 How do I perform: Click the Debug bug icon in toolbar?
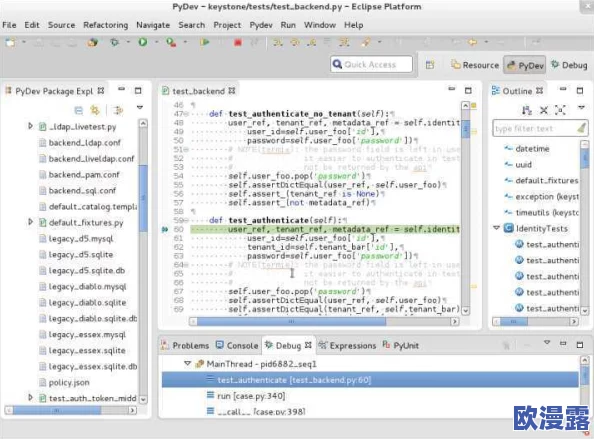114,42
